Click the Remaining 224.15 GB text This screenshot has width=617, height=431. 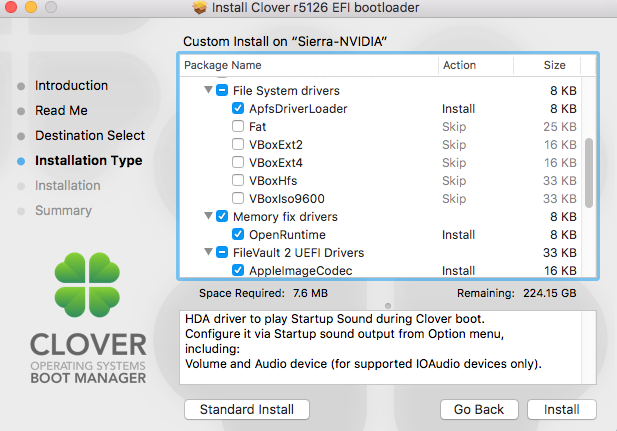517,293
